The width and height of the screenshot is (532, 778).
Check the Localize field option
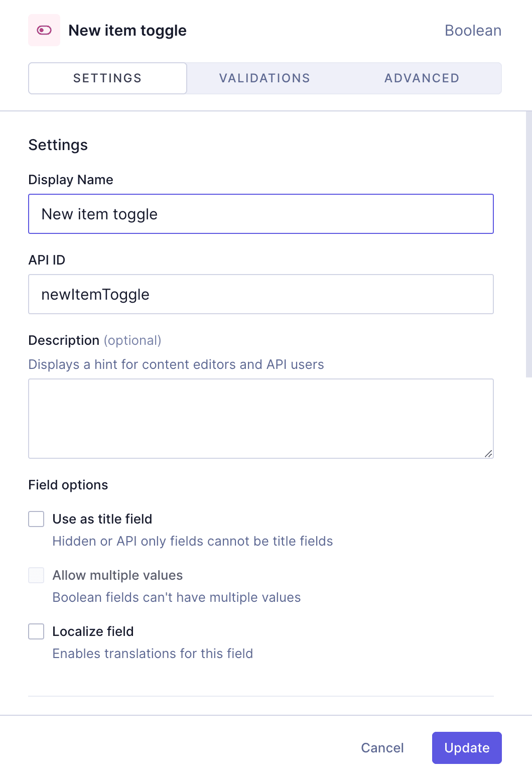[x=36, y=631]
